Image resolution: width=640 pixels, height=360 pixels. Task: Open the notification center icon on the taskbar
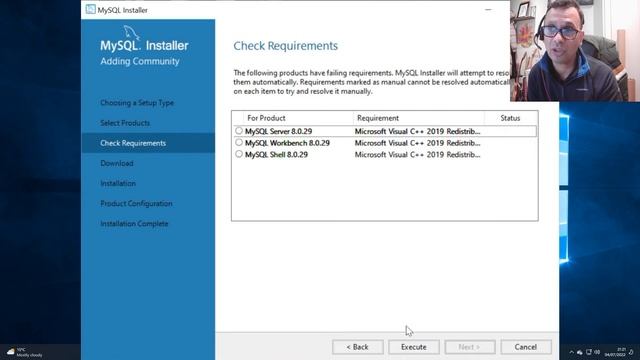coord(632,352)
